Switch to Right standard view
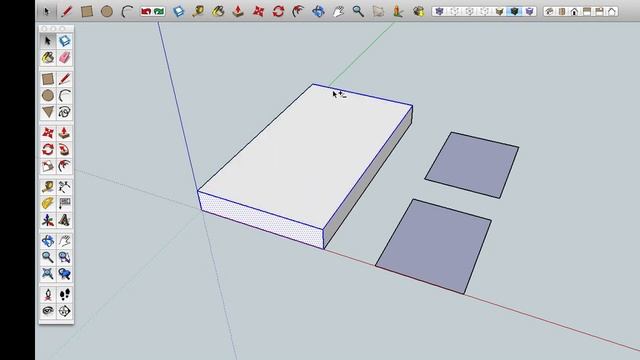 [x=587, y=11]
